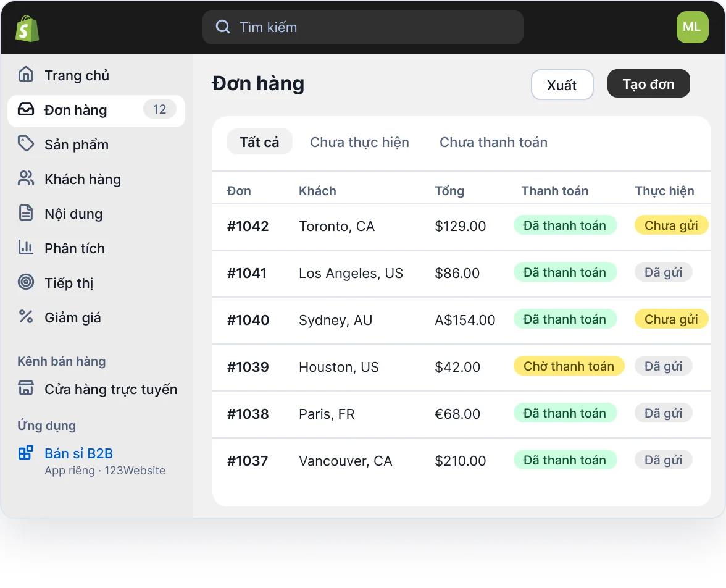Click the Trang chủ home icon
This screenshot has height=588, width=726.
(x=26, y=74)
